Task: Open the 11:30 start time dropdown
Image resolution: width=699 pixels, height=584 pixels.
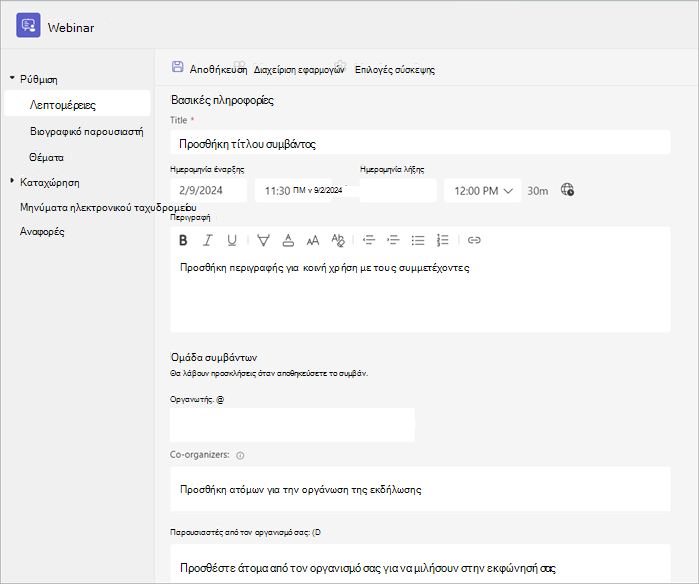Action: [293, 191]
